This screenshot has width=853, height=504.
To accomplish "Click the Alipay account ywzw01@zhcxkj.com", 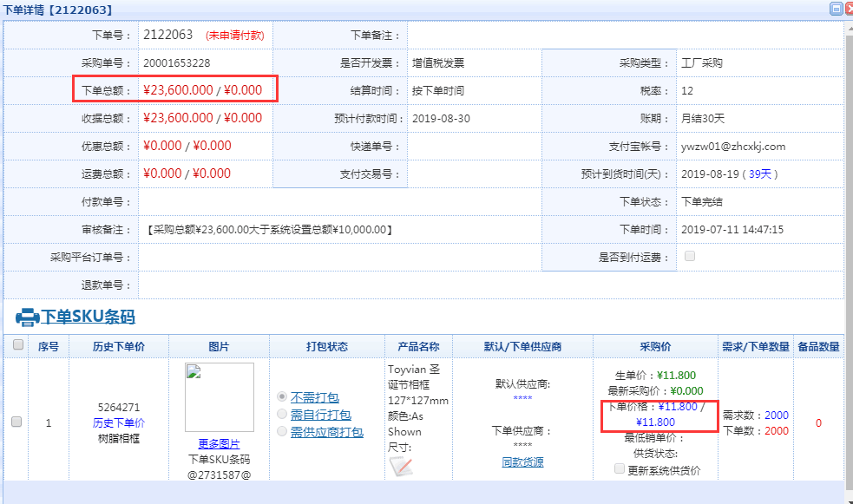I will pos(733,147).
